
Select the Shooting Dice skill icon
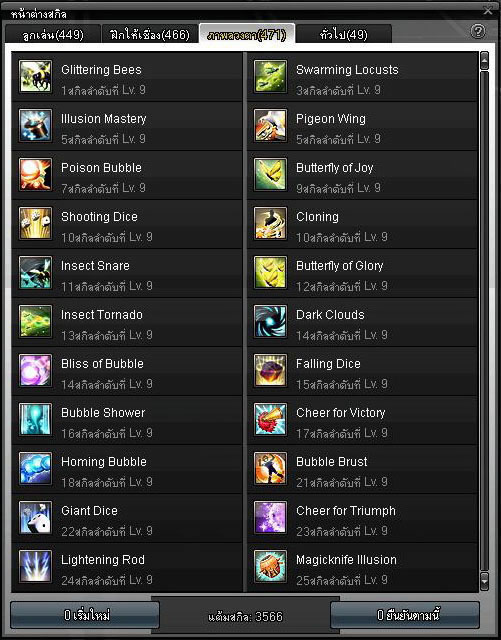[36, 224]
